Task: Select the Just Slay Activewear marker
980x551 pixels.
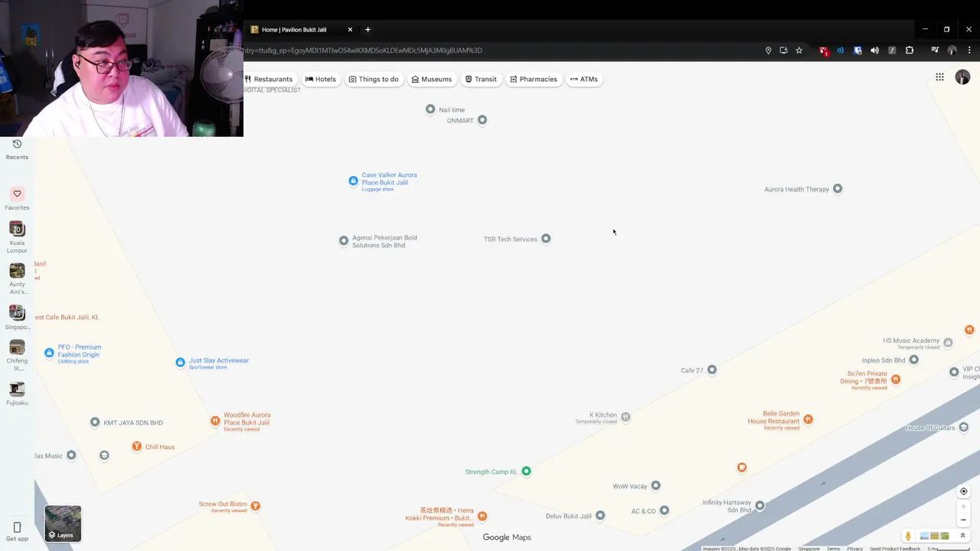Action: click(x=180, y=362)
